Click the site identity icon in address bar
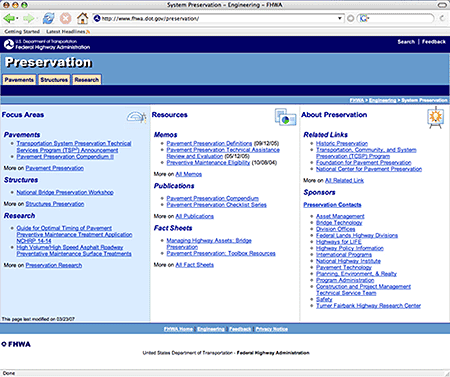The width and height of the screenshot is (450, 377). pyautogui.click(x=97, y=18)
